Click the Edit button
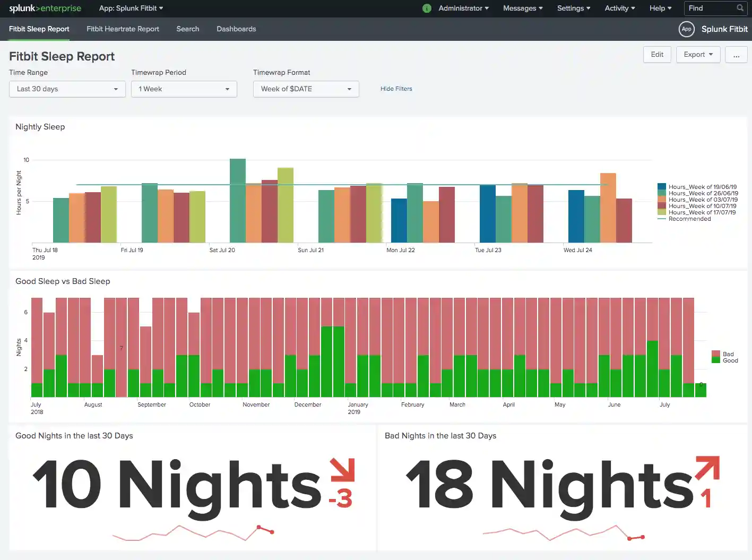 (657, 55)
